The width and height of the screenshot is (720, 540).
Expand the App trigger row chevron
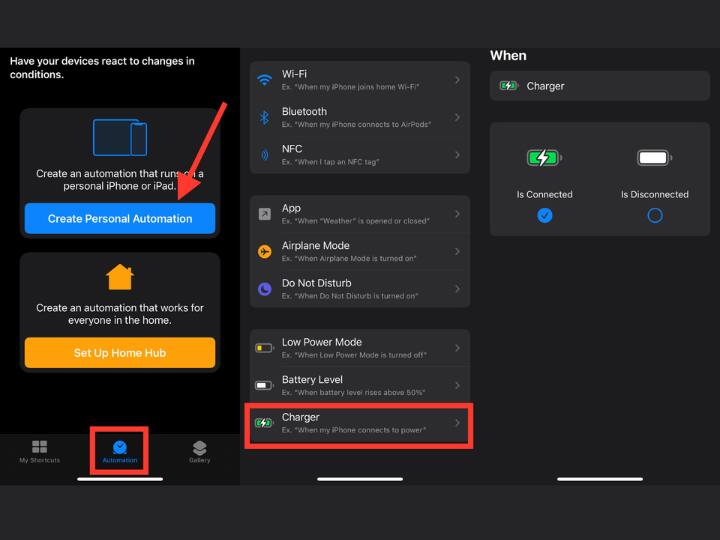(x=458, y=214)
